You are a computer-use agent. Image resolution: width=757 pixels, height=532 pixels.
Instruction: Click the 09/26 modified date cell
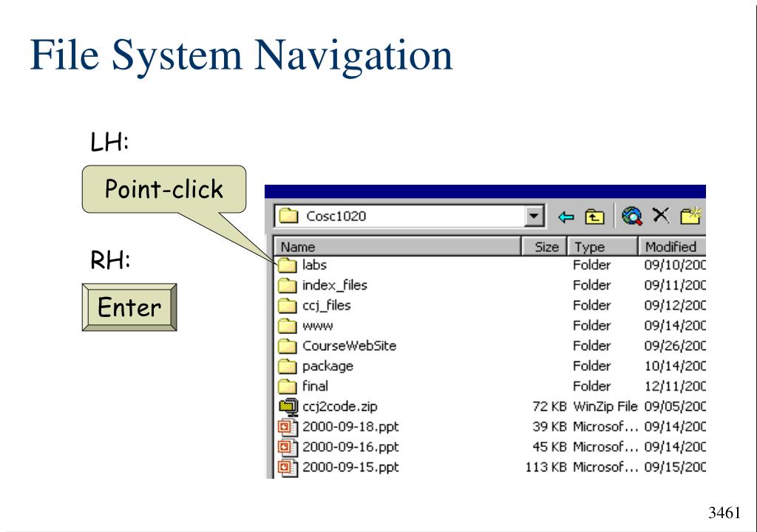(x=674, y=346)
